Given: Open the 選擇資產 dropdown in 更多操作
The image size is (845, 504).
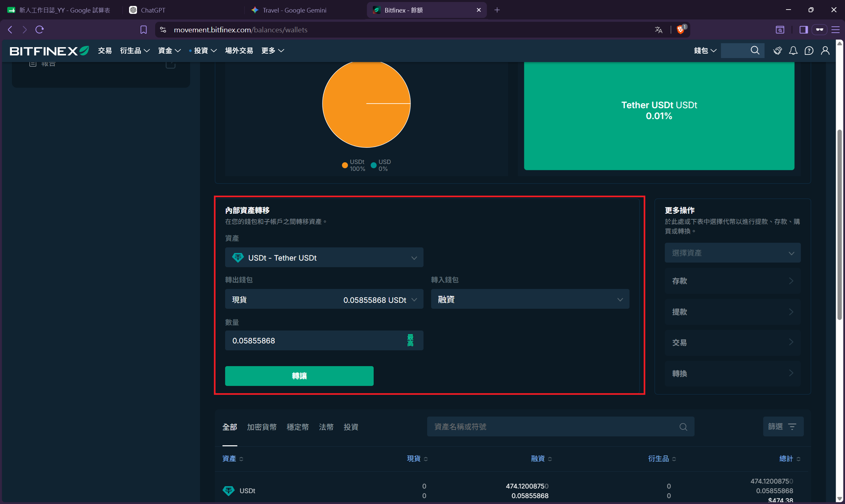Looking at the screenshot, I should coord(732,253).
